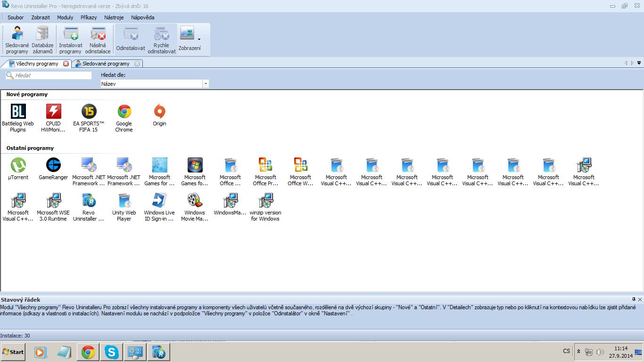Open the Sledované programy toolbar icon
644x362 pixels.
point(17,40)
